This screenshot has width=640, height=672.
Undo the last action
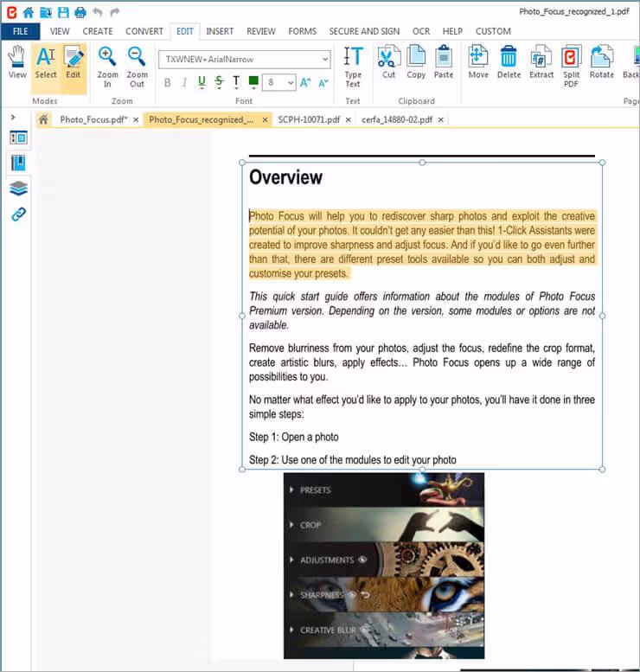[98, 12]
